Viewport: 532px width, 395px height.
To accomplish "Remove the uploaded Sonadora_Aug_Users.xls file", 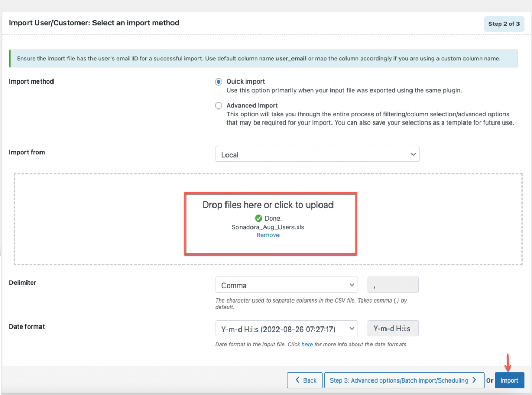I will [268, 235].
